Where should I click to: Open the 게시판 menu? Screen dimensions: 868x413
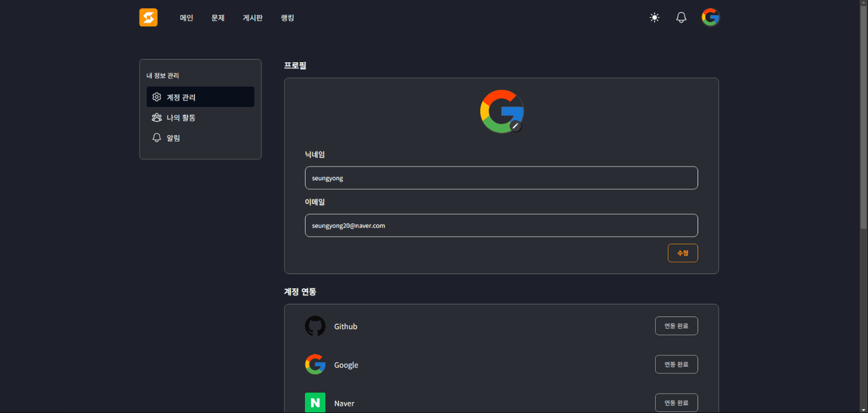[253, 18]
